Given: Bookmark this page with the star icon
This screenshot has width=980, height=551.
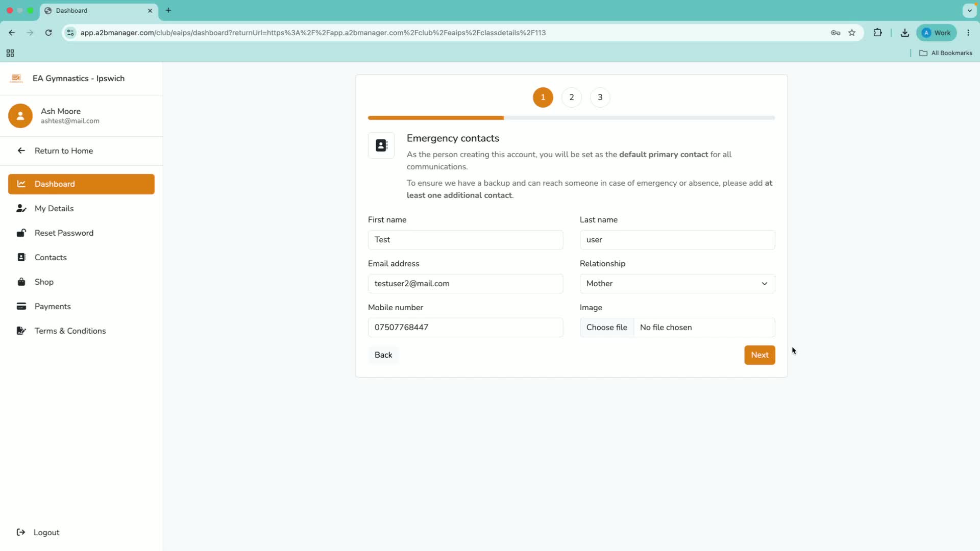Looking at the screenshot, I should click(852, 33).
